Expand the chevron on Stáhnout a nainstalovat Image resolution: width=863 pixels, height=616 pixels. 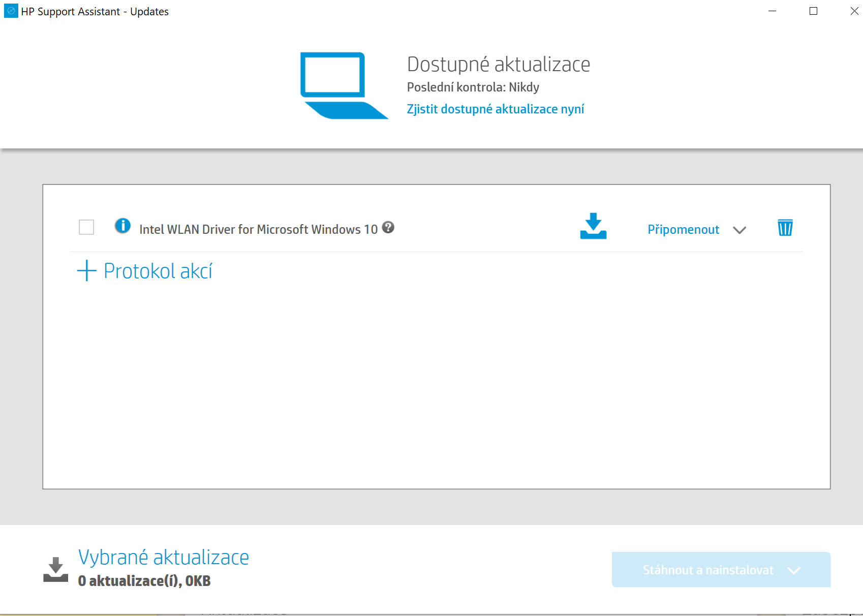pyautogui.click(x=793, y=570)
